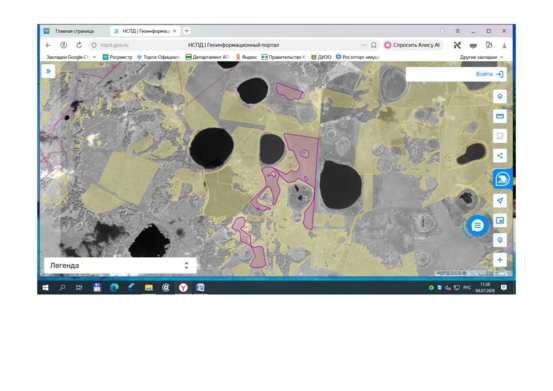553x391 pixels.
Task: Open the Росреестр bookmark
Action: click(x=117, y=57)
